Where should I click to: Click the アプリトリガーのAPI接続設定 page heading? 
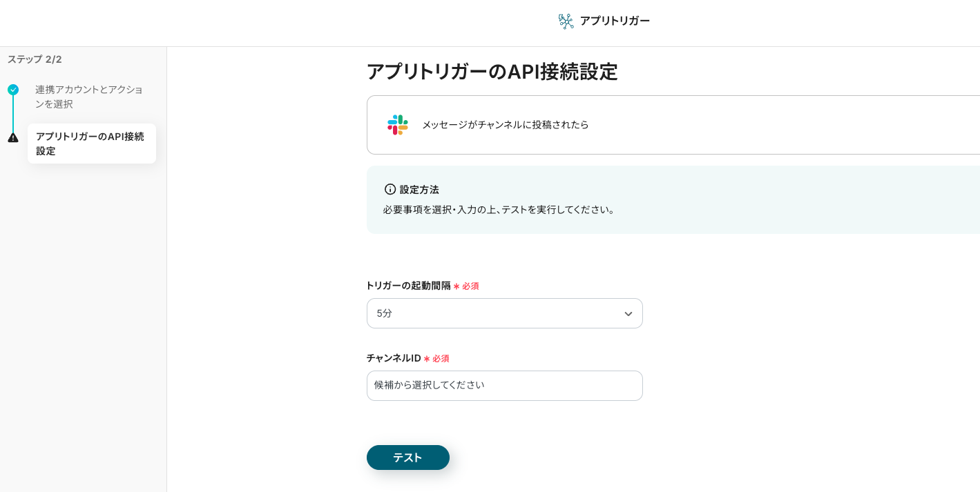[x=492, y=72]
